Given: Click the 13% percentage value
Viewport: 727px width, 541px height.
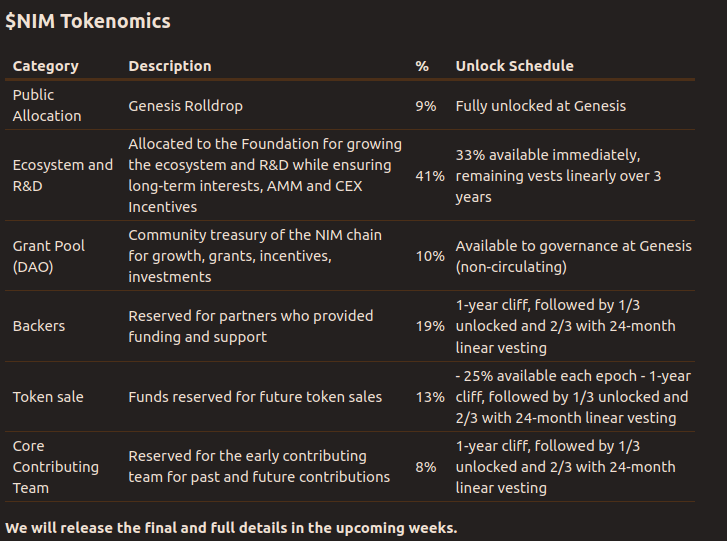Looking at the screenshot, I should pos(430,397).
